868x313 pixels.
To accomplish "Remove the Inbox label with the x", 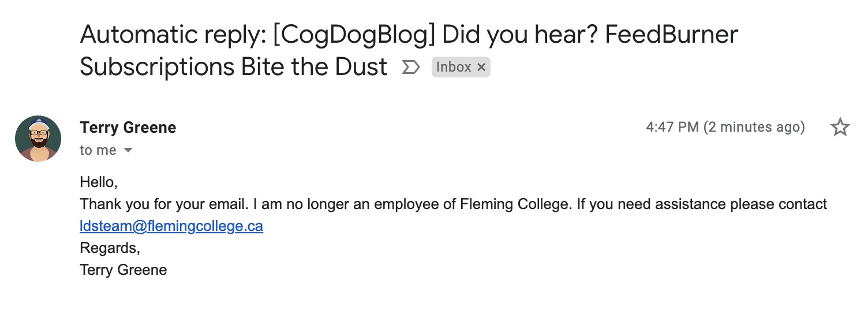I will 481,68.
